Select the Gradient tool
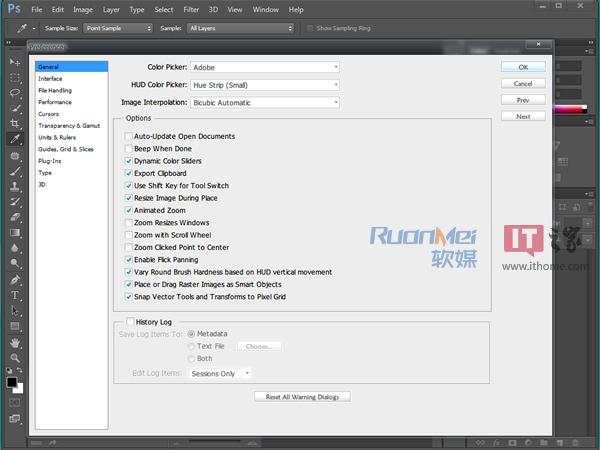The image size is (600, 450). [x=15, y=233]
